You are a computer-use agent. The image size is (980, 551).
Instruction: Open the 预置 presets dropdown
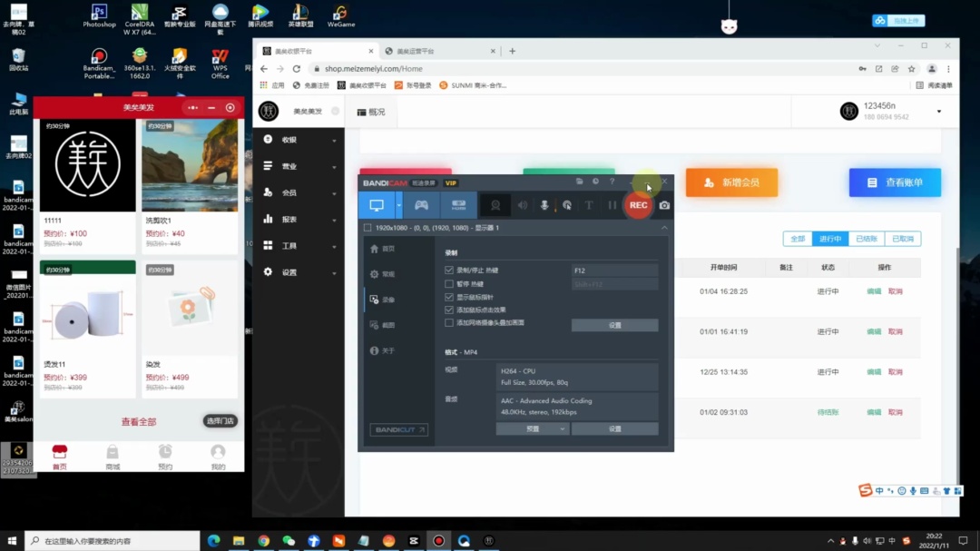coord(533,429)
